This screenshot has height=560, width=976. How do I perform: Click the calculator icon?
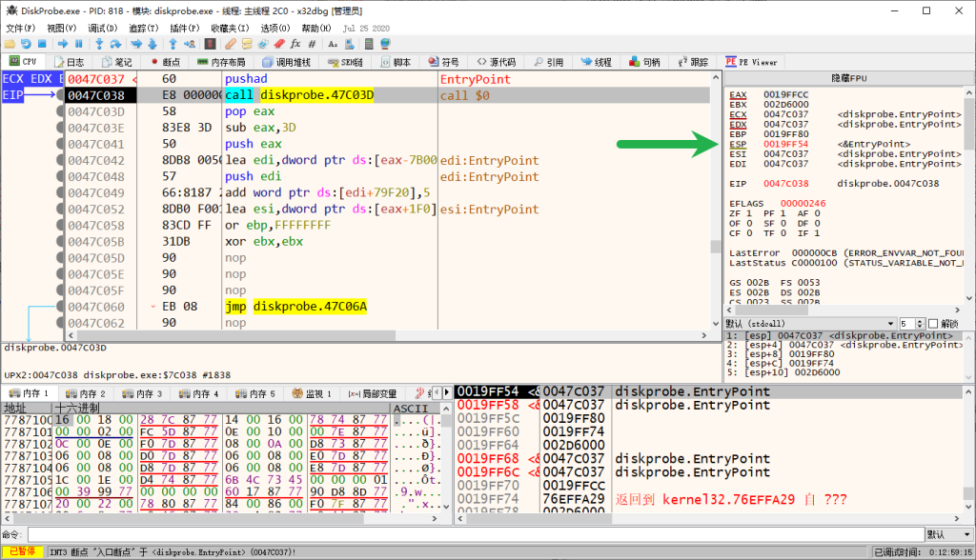pyautogui.click(x=369, y=44)
